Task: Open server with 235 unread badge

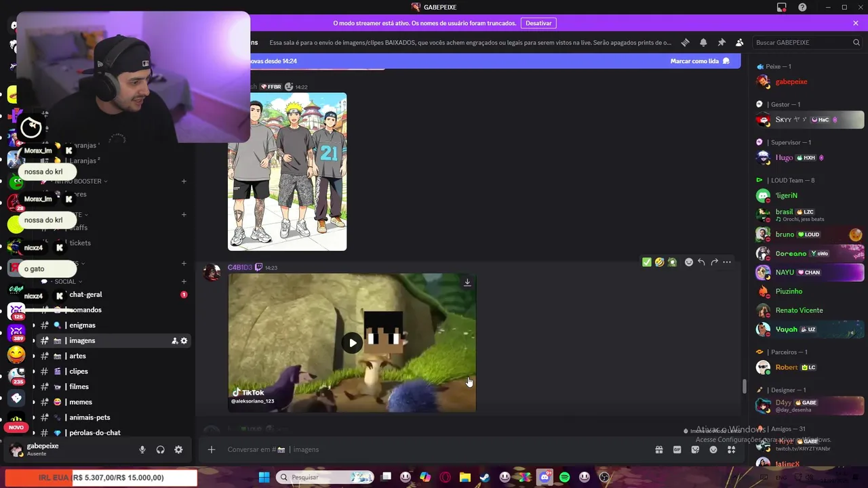Action: (x=16, y=375)
